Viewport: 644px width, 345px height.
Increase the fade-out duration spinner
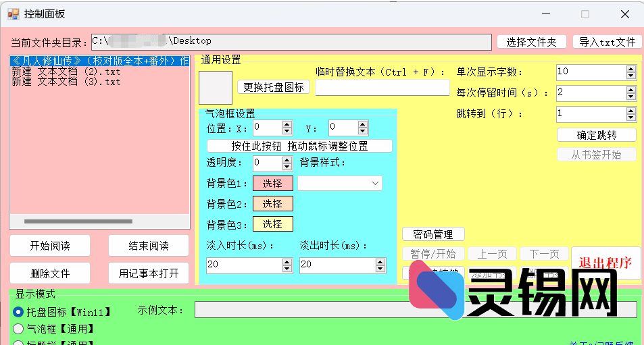click(380, 261)
